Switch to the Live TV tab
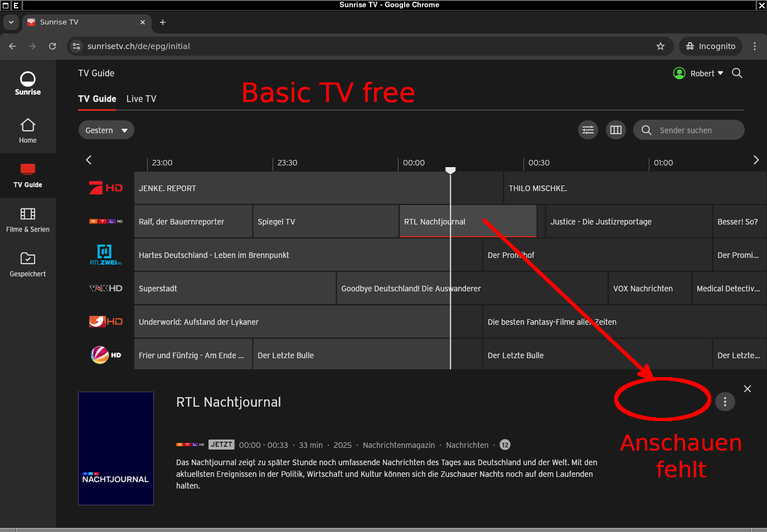The width and height of the screenshot is (767, 532). (141, 99)
